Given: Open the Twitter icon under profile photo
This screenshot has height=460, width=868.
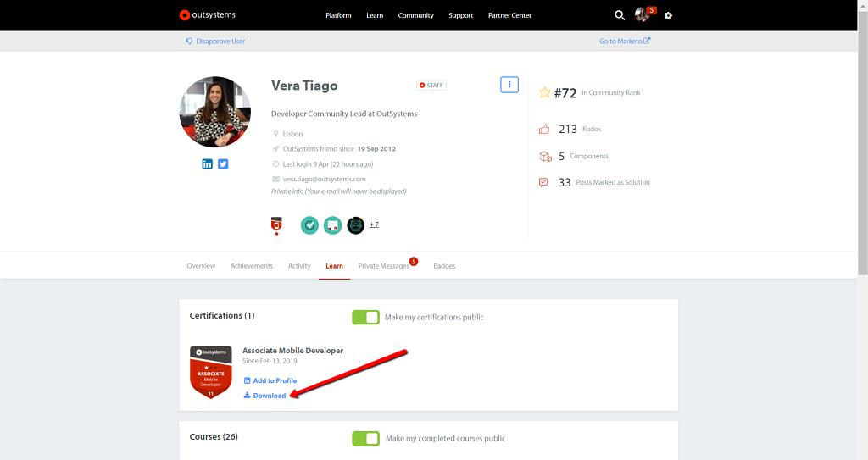Looking at the screenshot, I should 223,164.
